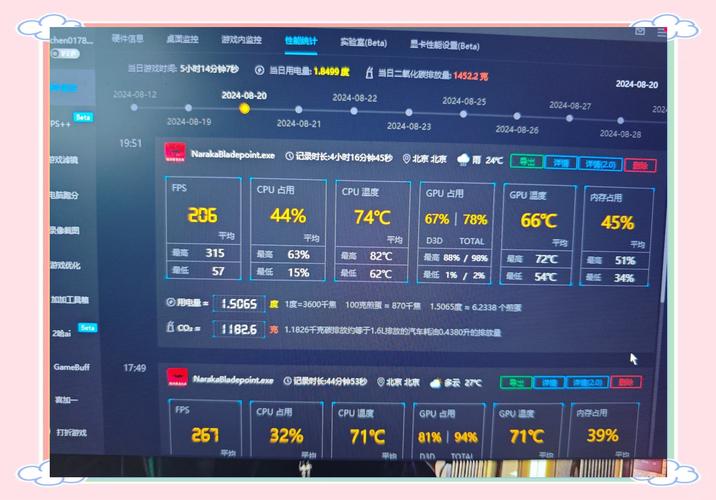The width and height of the screenshot is (716, 500).
Task: Select the 2024-08-23 timeline dot
Action: point(409,112)
